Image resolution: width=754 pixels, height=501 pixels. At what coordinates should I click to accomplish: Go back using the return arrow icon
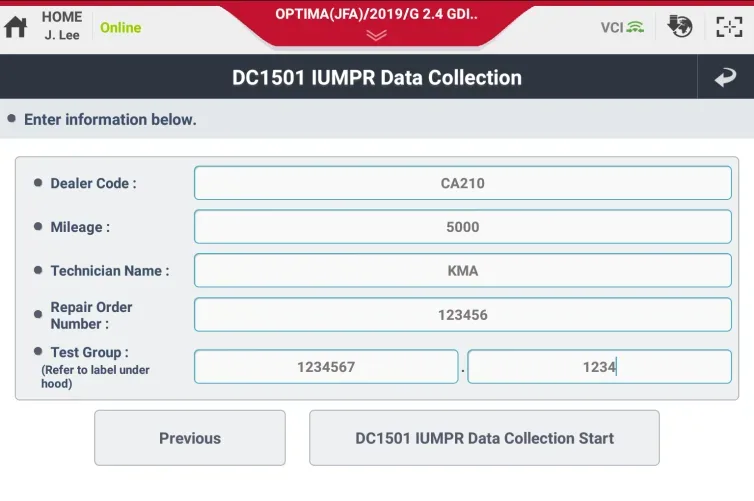725,77
